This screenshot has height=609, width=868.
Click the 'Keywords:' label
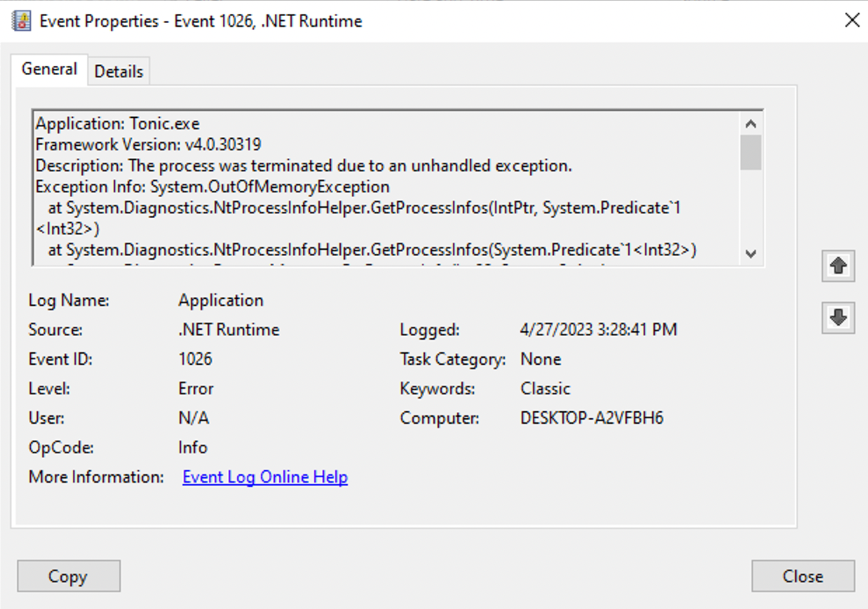pos(437,389)
